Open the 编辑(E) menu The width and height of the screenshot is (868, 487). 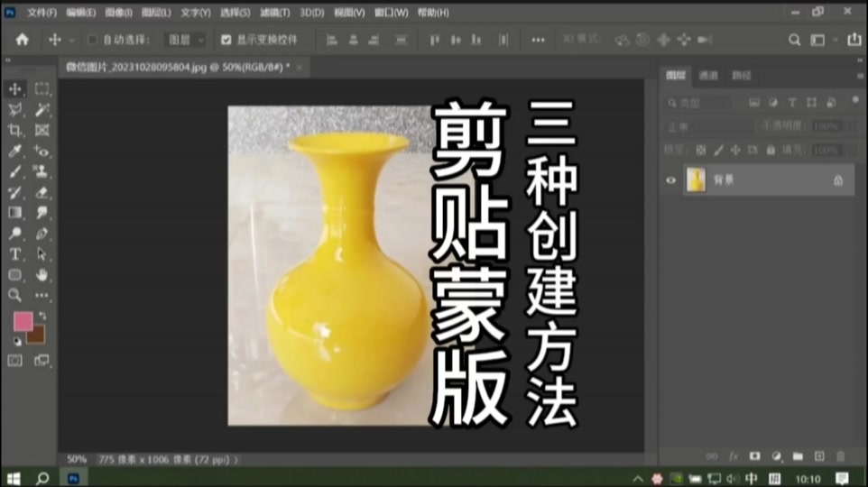click(81, 13)
